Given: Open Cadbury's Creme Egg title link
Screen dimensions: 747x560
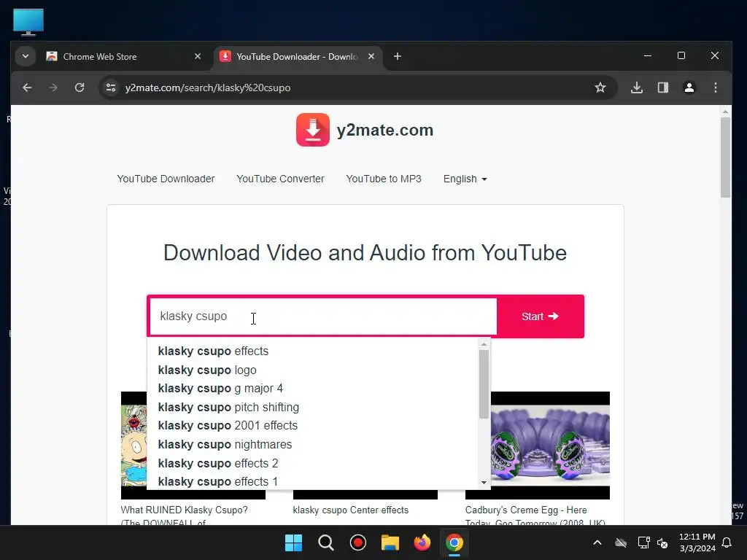Looking at the screenshot, I should click(535, 516).
